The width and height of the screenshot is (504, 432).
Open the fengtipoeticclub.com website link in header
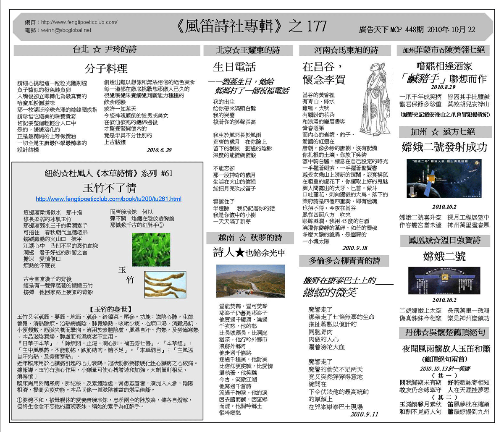tap(79, 22)
